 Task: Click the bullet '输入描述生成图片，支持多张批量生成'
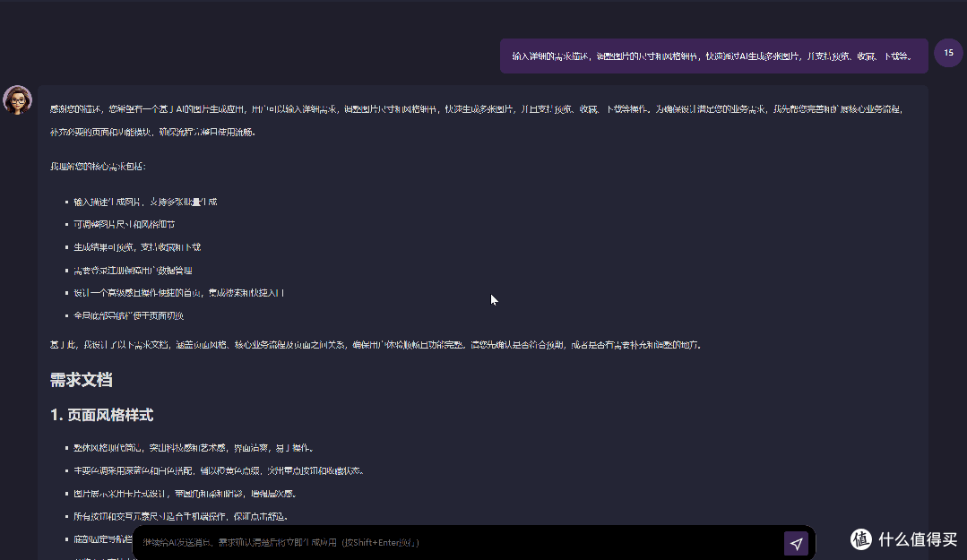[145, 202]
